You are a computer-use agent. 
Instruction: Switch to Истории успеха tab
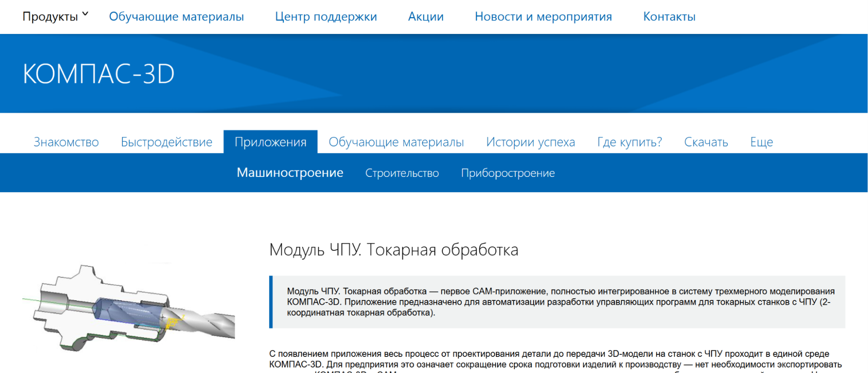[x=530, y=142]
